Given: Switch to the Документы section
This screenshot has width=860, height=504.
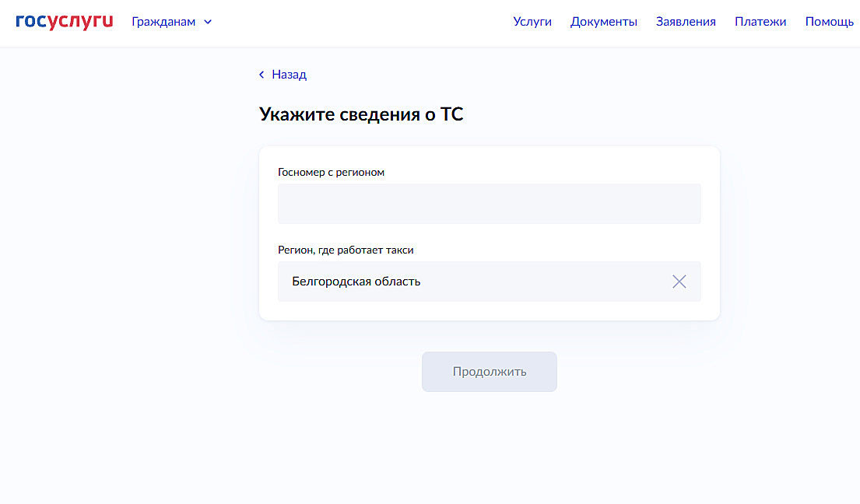Looking at the screenshot, I should (x=604, y=21).
